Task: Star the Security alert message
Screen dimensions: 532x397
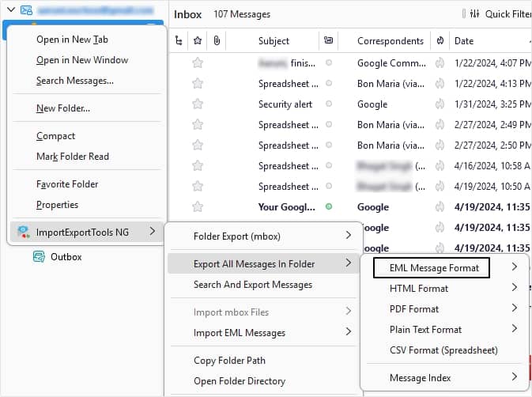Action: tap(198, 104)
